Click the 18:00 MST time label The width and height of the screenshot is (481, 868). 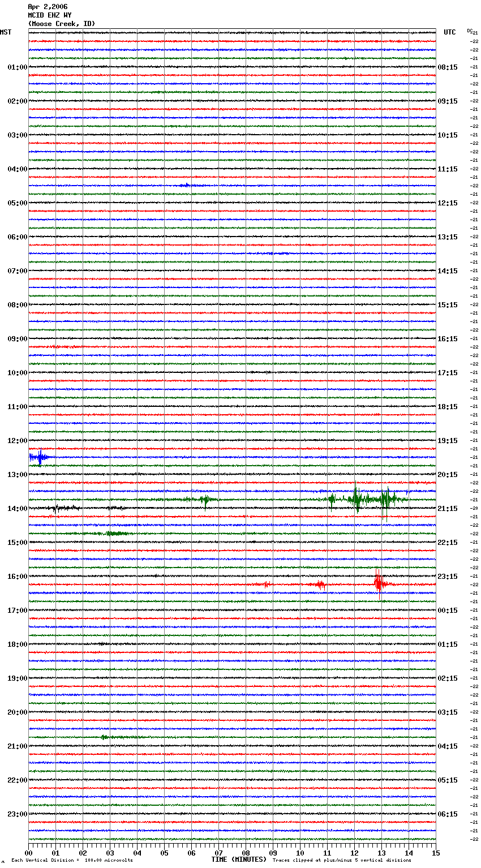(18, 644)
